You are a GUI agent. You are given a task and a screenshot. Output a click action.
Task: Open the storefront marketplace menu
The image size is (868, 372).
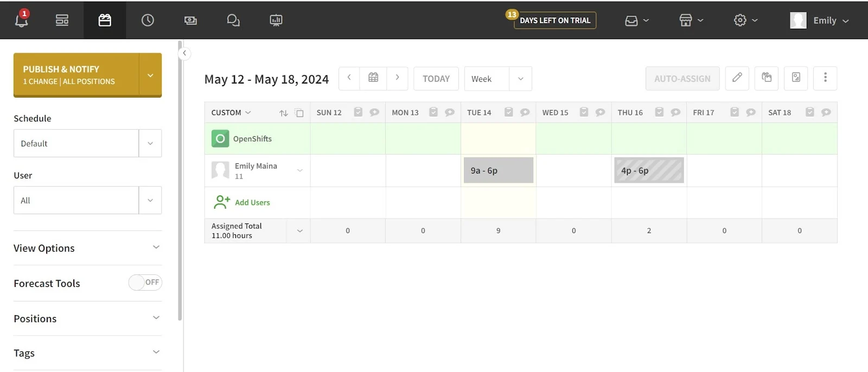(691, 20)
